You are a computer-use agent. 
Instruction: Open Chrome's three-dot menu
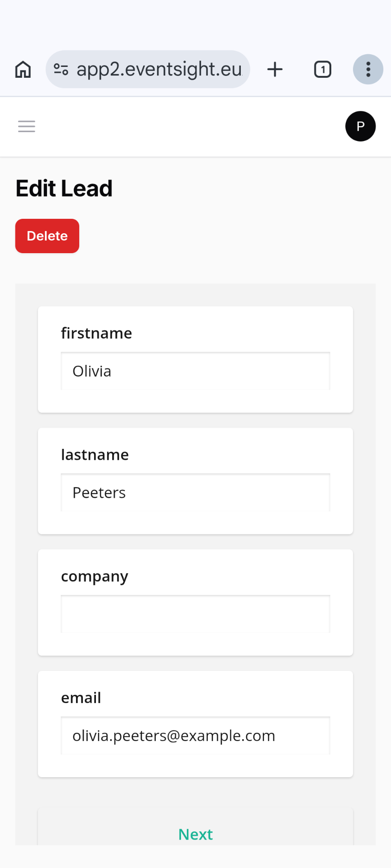pos(368,70)
